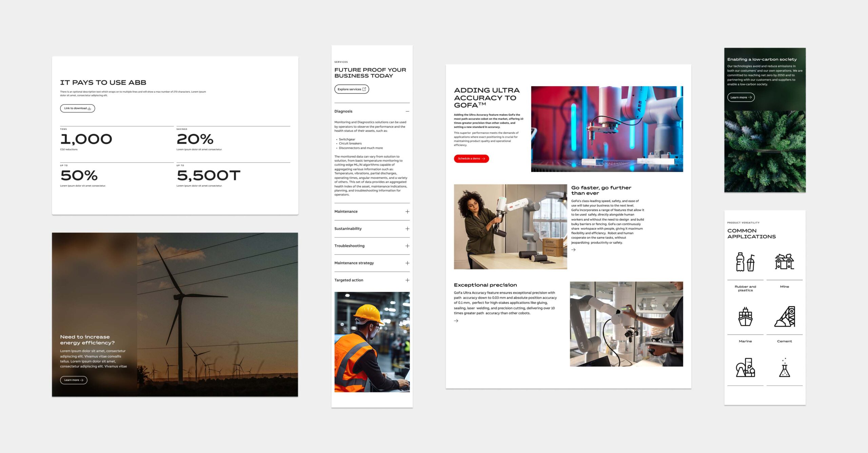Click the worker in yellow helmet photo
Viewport: 868px width, 453px height.
coord(372,342)
